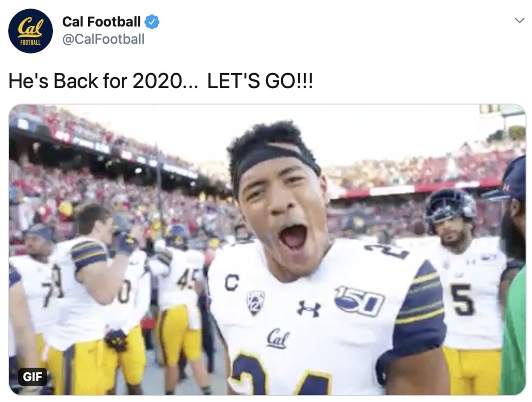The image size is (532, 402).
Task: Click the GIF badge on the media
Action: (x=32, y=377)
